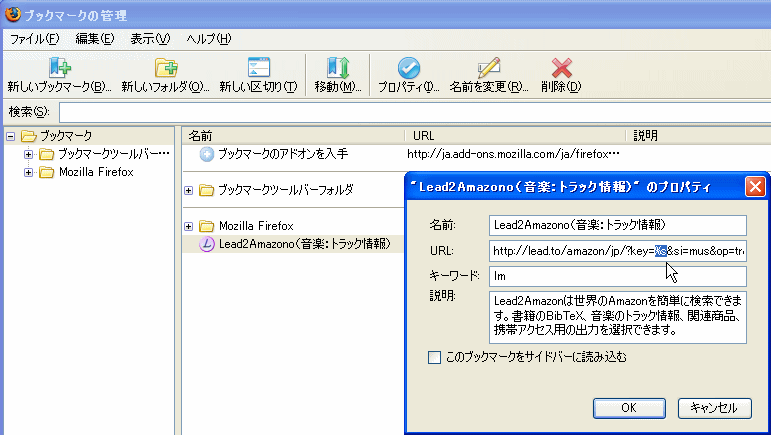Open the ファイル menu

click(x=34, y=39)
